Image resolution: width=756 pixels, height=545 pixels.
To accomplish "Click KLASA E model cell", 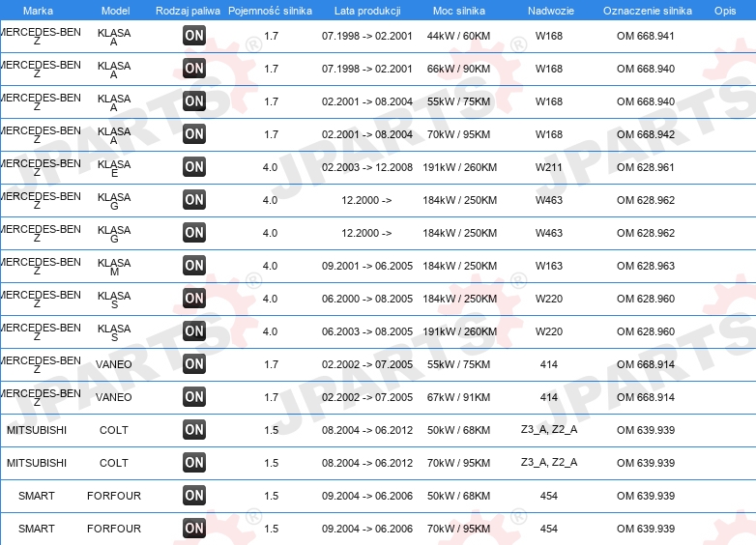I will (x=114, y=168).
